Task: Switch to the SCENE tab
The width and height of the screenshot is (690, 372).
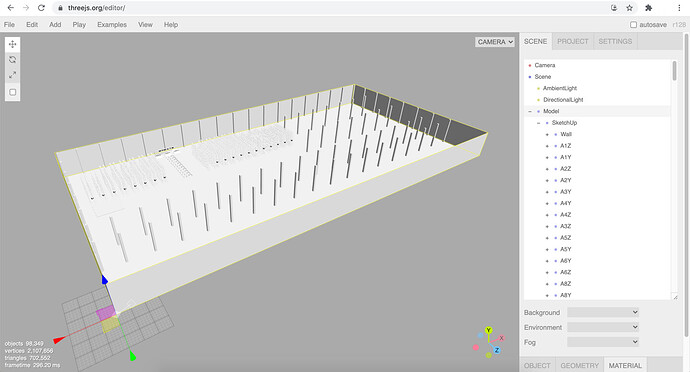Action: tap(536, 41)
